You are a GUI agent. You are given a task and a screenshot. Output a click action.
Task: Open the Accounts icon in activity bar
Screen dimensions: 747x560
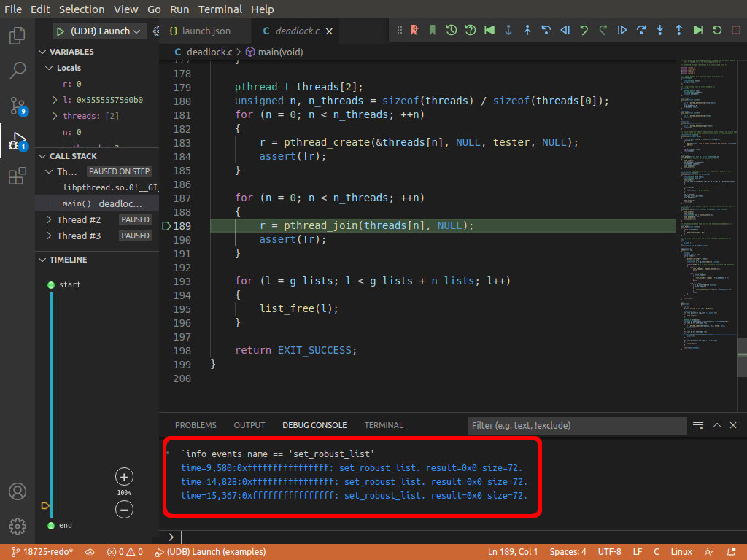18,491
